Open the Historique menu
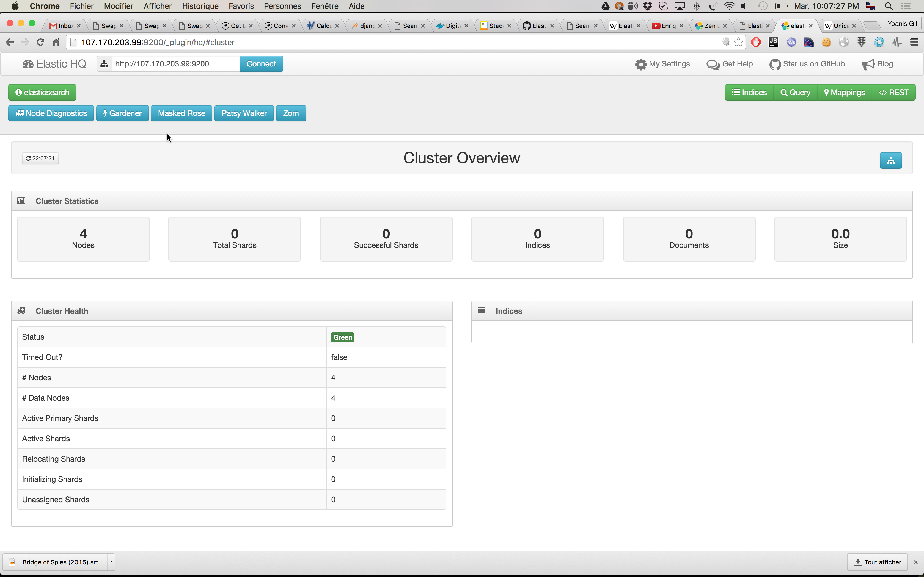 (x=200, y=6)
